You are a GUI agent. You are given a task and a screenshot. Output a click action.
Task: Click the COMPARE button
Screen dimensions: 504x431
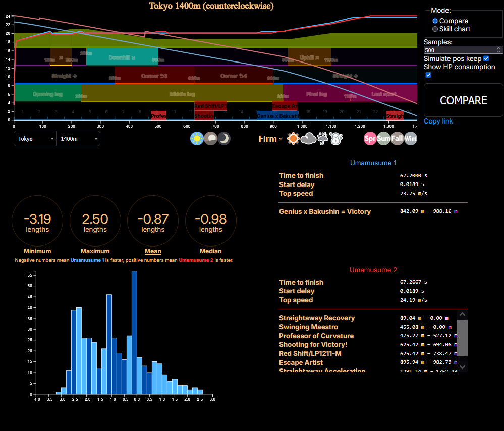[x=463, y=100]
